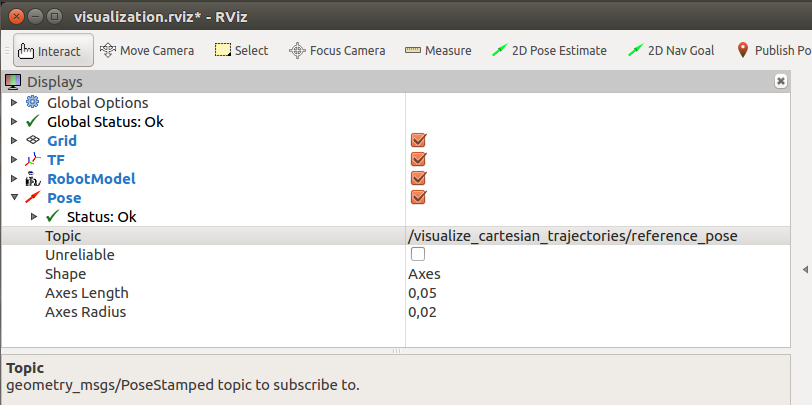The width and height of the screenshot is (812, 405).
Task: Enable the Unreliable checkbox
Action: pyautogui.click(x=417, y=254)
